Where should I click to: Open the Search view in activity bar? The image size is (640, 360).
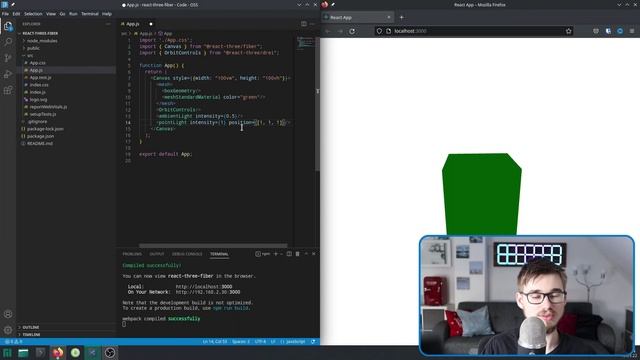coord(8,42)
